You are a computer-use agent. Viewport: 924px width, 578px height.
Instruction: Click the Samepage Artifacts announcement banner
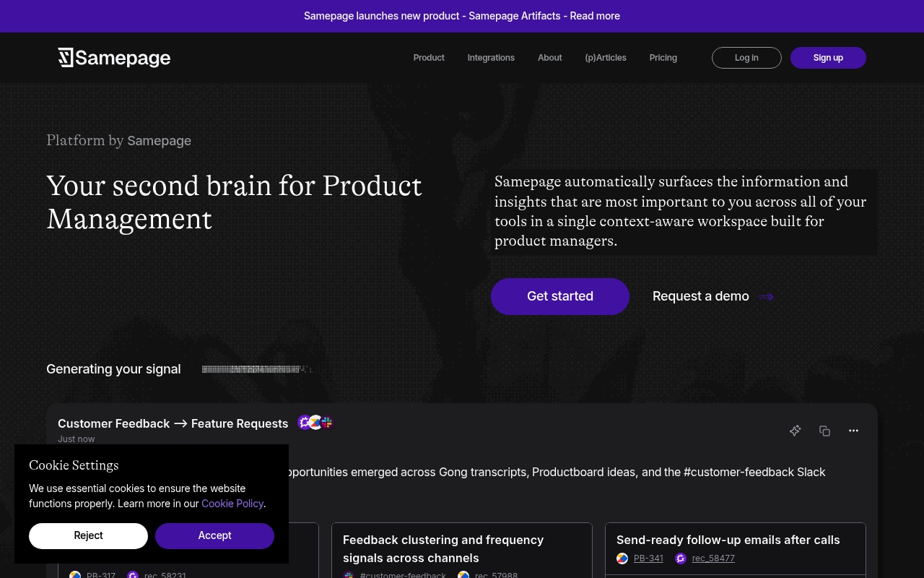click(462, 16)
